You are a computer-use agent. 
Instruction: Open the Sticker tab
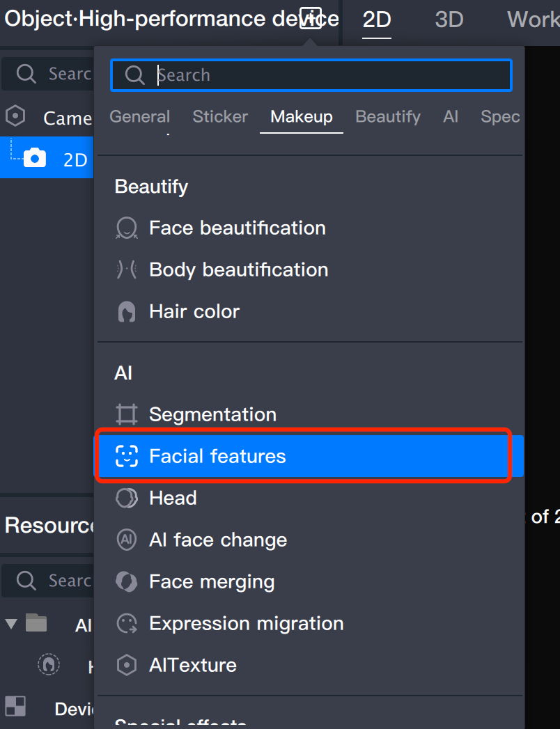pyautogui.click(x=220, y=117)
